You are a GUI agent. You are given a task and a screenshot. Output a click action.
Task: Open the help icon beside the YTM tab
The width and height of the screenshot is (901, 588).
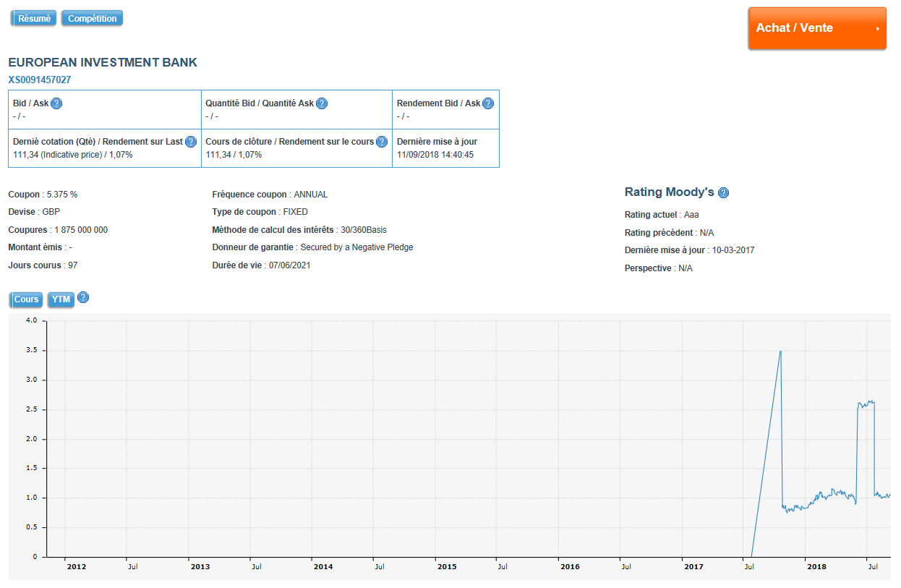click(x=83, y=297)
